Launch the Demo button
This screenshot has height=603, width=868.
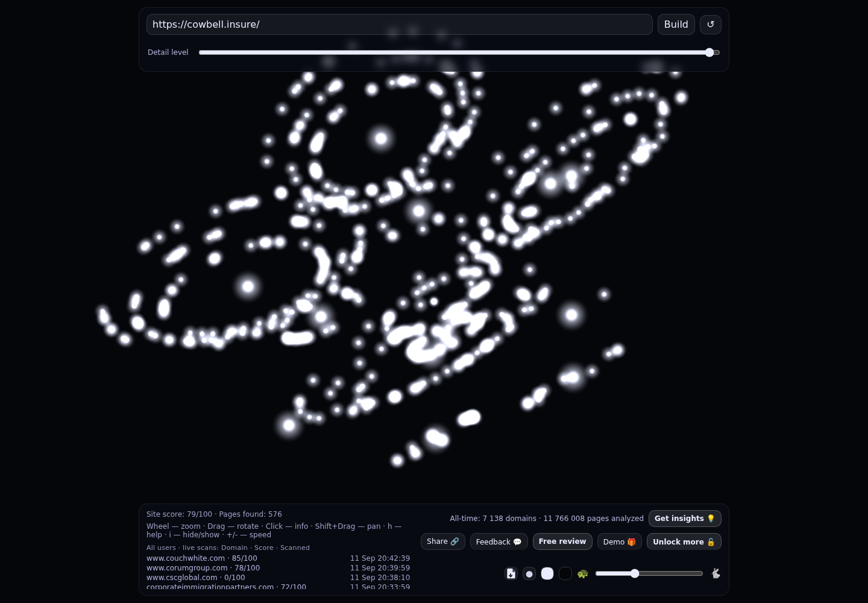[620, 541]
